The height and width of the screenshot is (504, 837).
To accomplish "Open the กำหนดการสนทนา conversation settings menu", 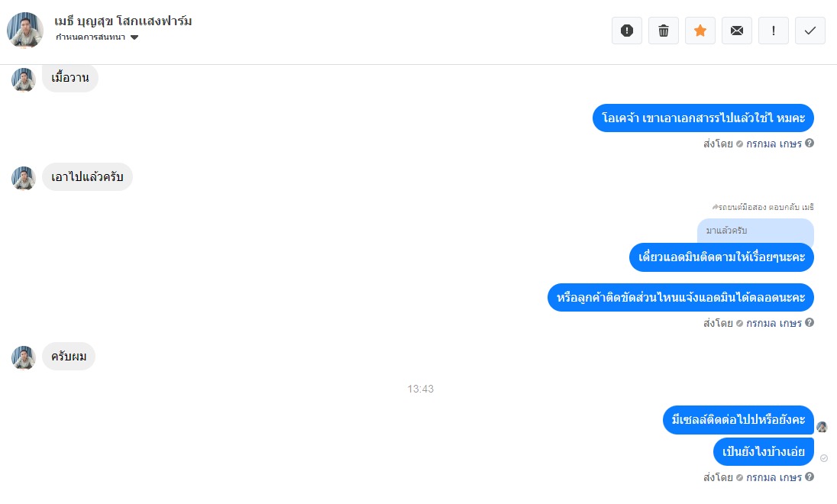I will point(97,37).
